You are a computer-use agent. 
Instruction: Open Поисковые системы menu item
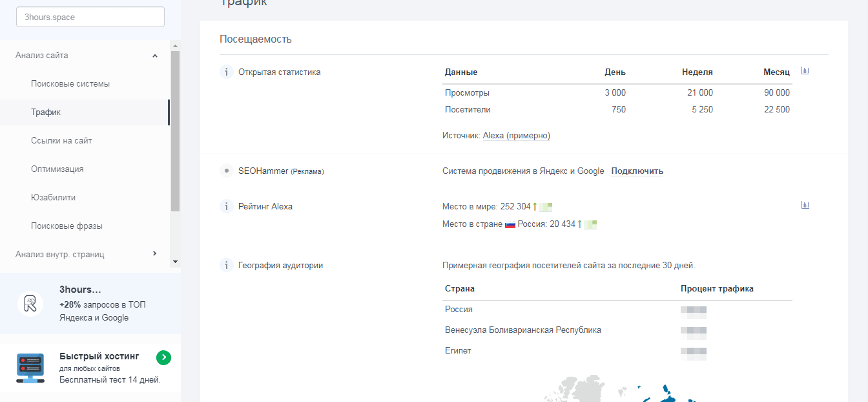coord(70,84)
